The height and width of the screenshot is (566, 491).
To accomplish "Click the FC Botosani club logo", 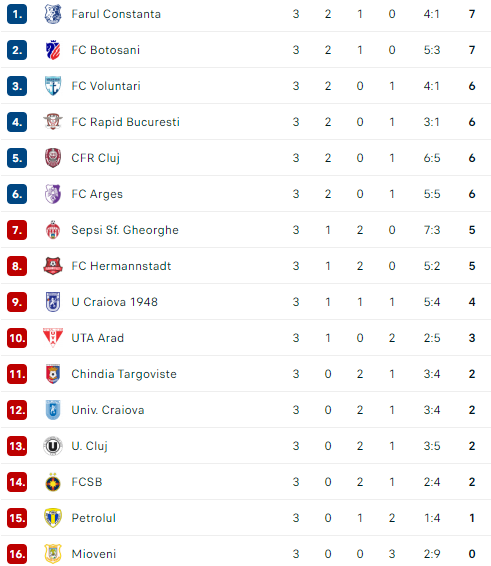I will pyautogui.click(x=53, y=50).
